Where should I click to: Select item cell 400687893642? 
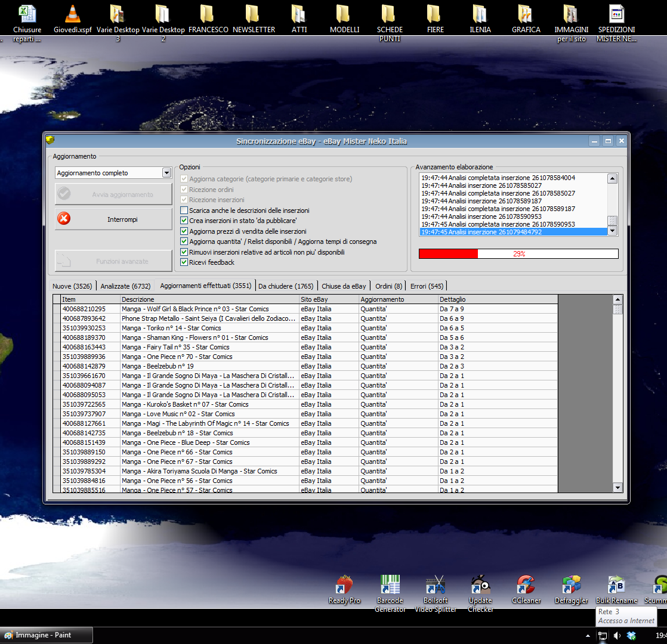[91, 318]
